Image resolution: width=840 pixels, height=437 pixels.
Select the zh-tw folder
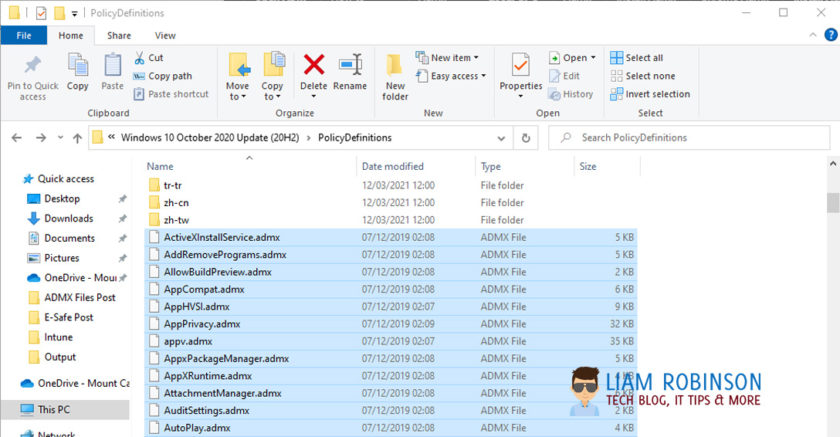pyautogui.click(x=391, y=220)
